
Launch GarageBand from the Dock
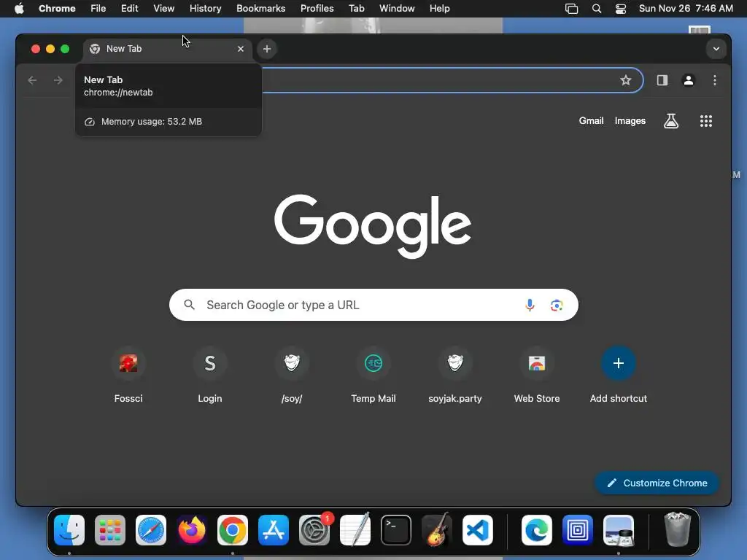[x=437, y=530]
